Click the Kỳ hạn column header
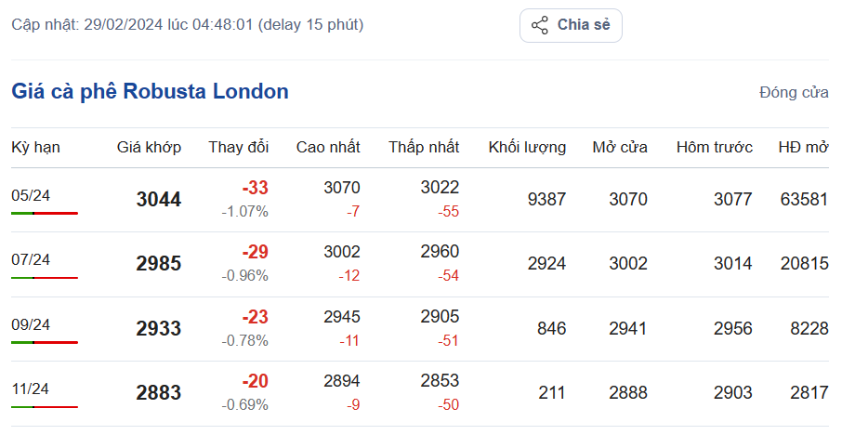The image size is (868, 448). point(35,147)
